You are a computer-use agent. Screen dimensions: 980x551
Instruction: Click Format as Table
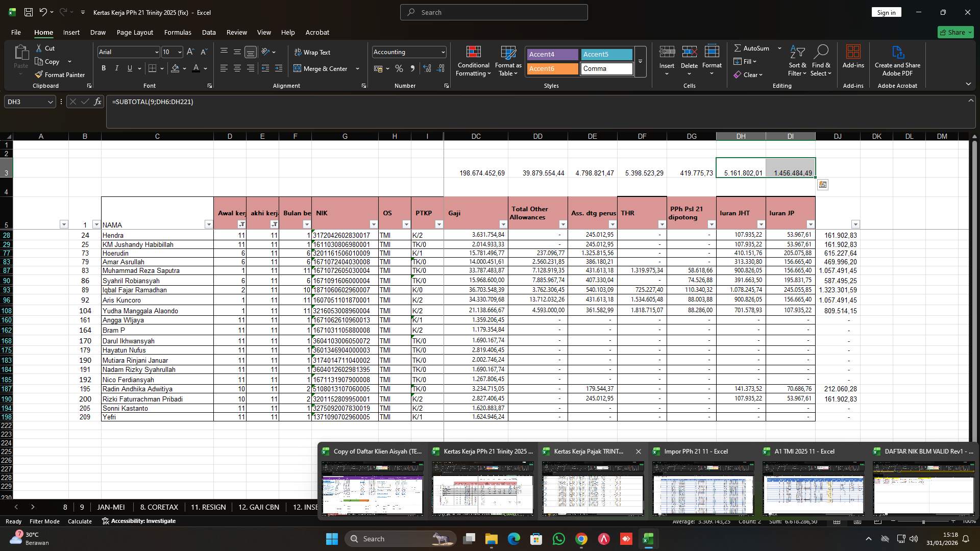(507, 60)
